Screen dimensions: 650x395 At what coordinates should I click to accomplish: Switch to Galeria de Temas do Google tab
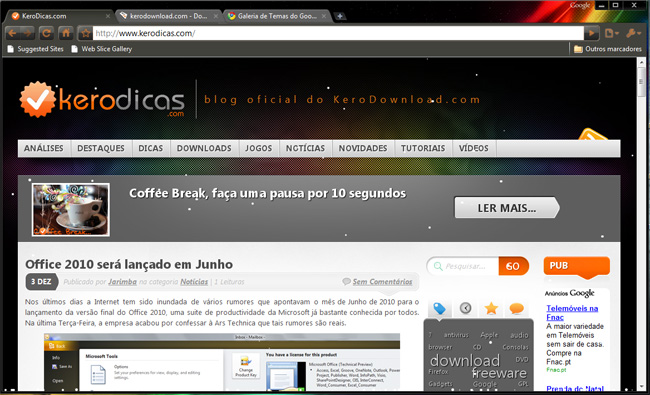pos(277,16)
